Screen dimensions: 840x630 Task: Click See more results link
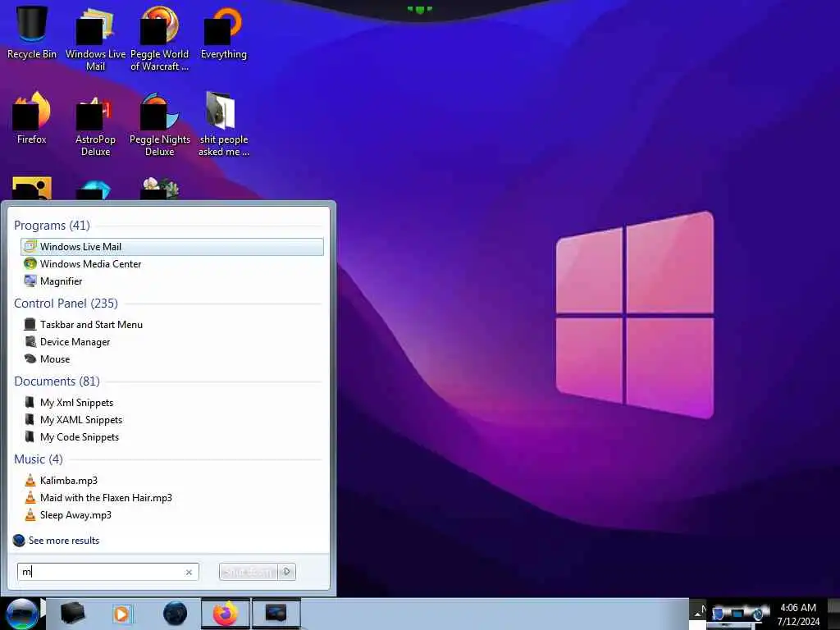pos(64,540)
